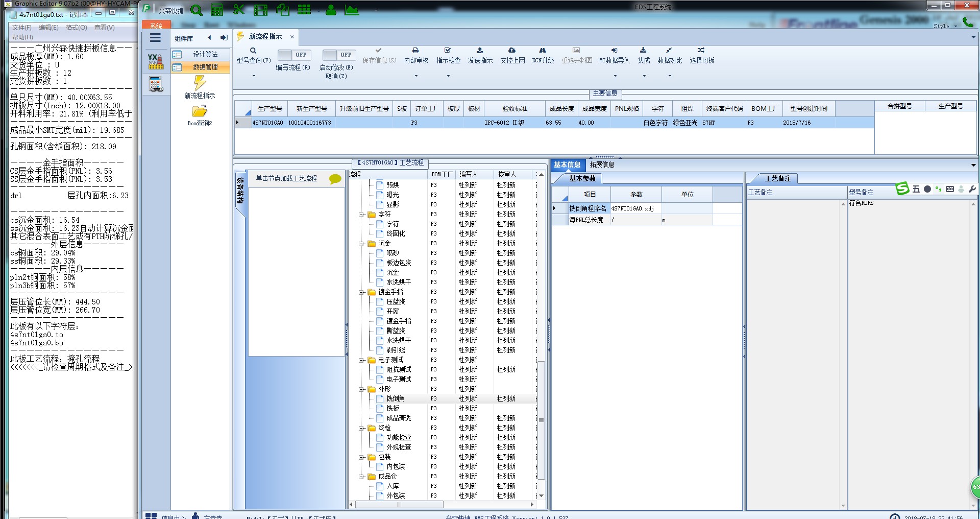Click the 设备结构 vertical side tab

(240, 192)
